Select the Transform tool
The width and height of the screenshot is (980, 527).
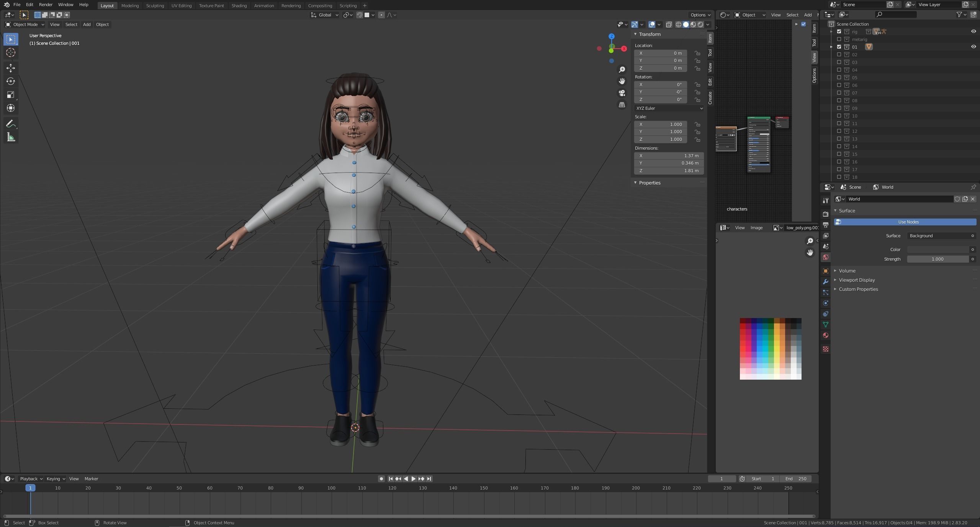pos(11,108)
